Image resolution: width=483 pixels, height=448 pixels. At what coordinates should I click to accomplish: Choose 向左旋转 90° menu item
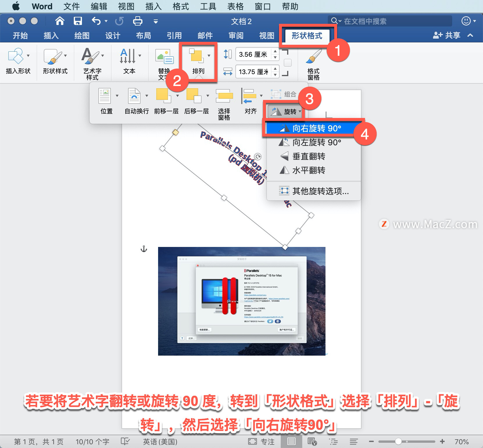(314, 142)
